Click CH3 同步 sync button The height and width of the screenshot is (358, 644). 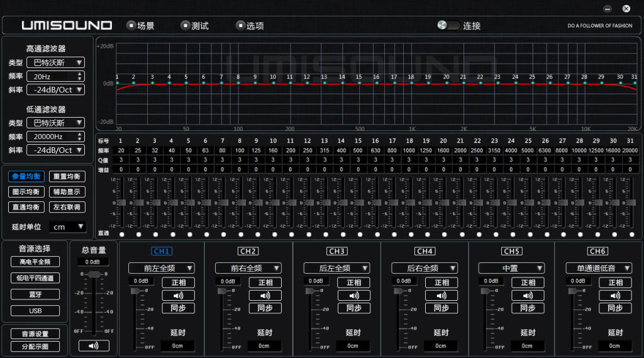coord(353,308)
